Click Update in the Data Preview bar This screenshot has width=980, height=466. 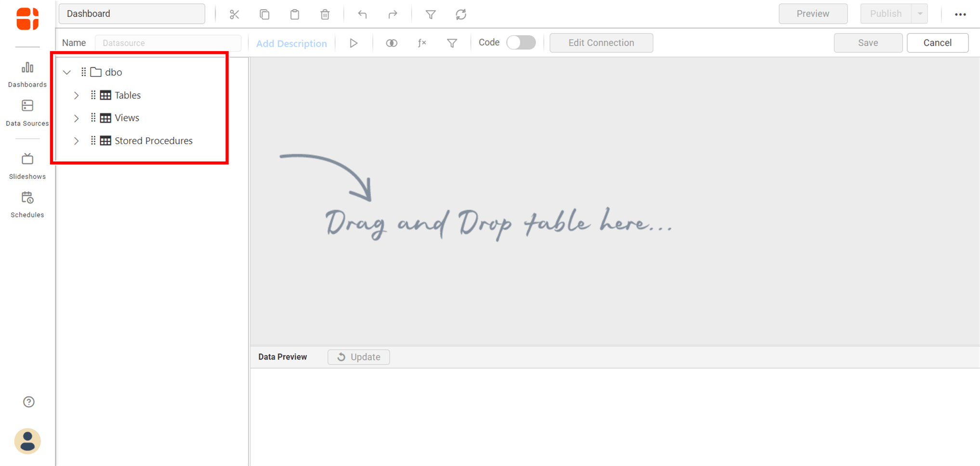coord(358,357)
